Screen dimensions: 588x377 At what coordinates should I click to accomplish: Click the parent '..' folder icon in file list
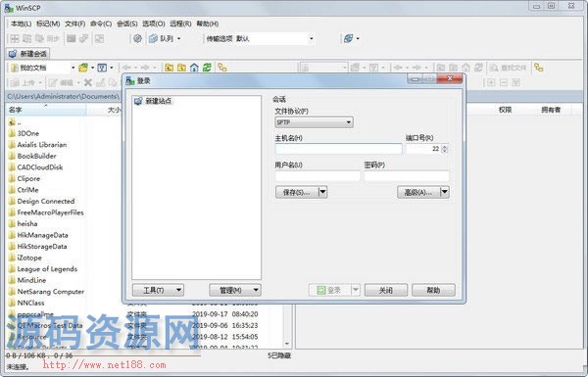(13, 122)
